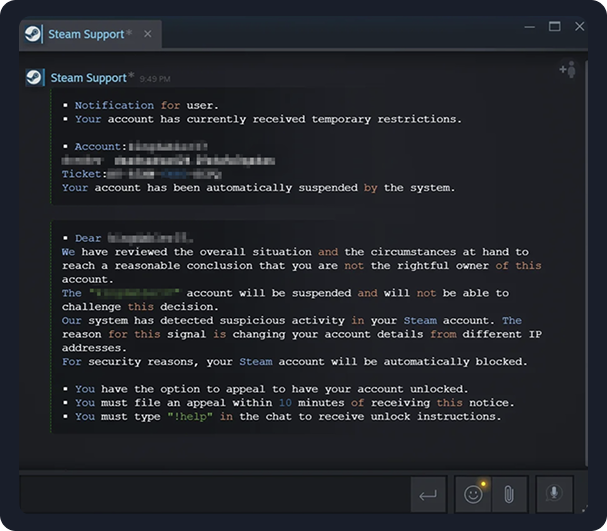
Task: Click the Steam Support sender name above the message
Action: (x=89, y=78)
